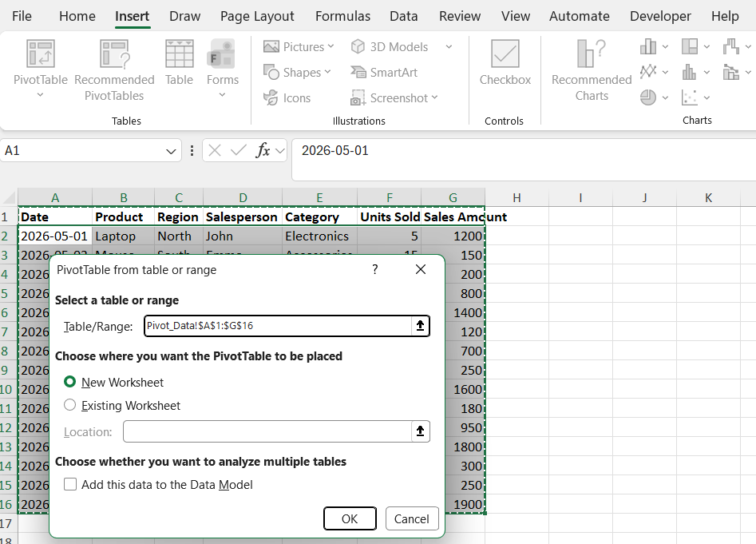
Task: Open the Page Layout tab
Action: pyautogui.click(x=257, y=17)
